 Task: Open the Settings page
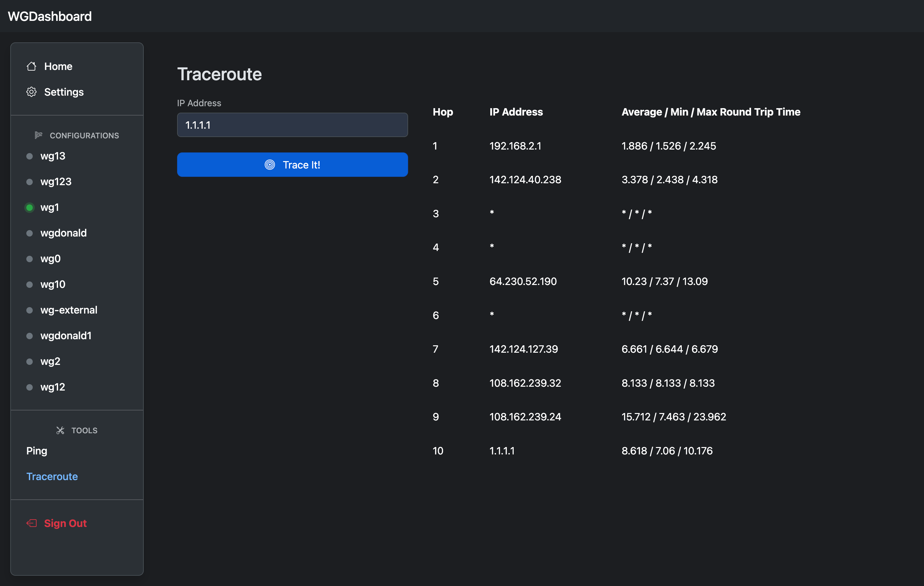click(x=64, y=92)
